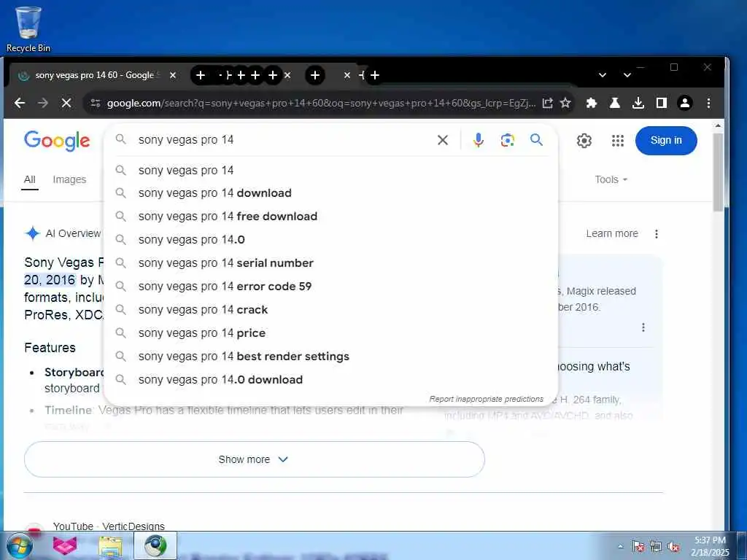
Task: Bookmark this page with star icon
Action: pyautogui.click(x=565, y=103)
